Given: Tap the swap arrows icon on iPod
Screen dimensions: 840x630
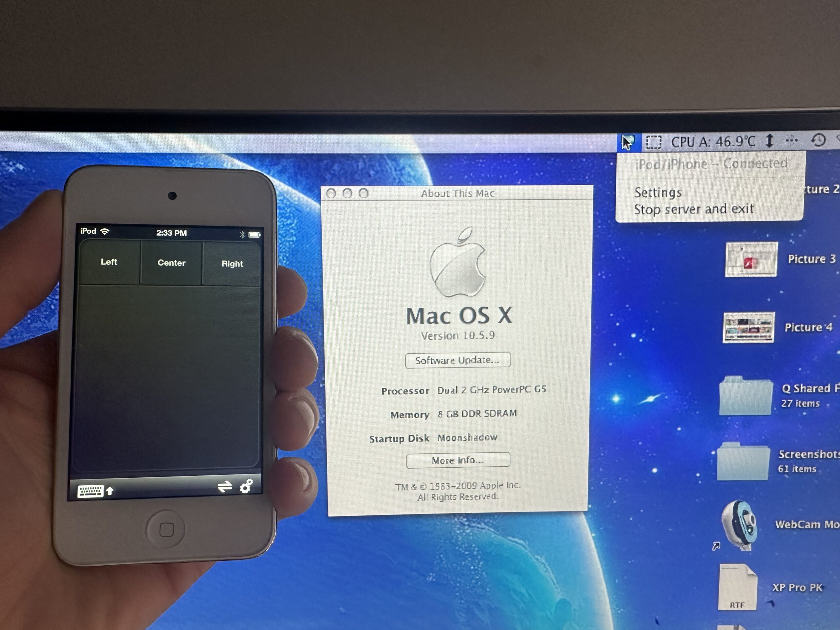Looking at the screenshot, I should click(x=225, y=487).
